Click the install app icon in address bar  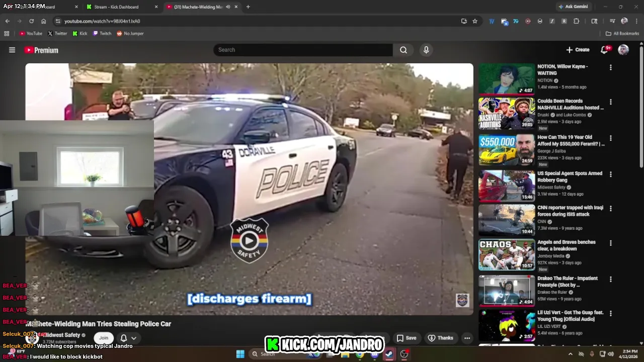[464, 21]
